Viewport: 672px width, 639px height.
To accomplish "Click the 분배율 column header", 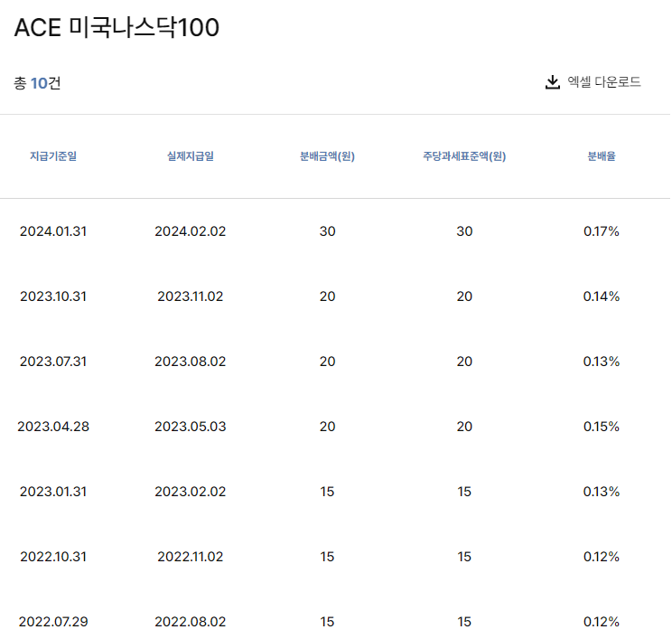I will click(x=602, y=156).
